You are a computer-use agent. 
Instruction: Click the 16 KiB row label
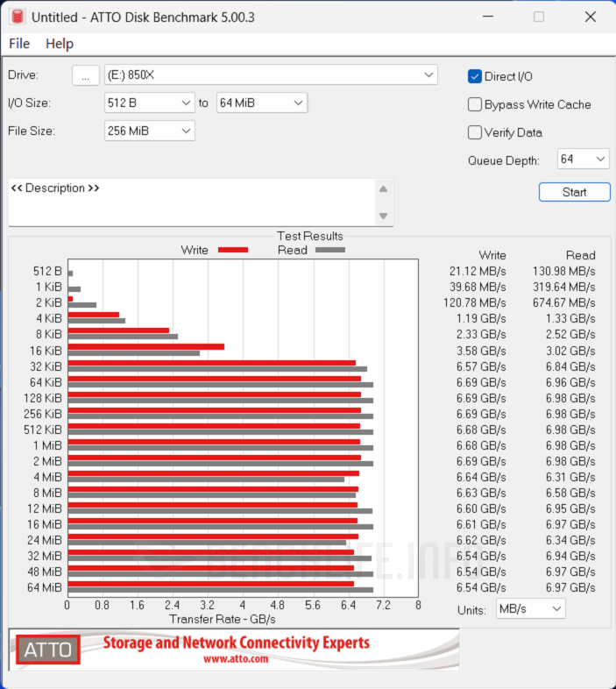point(46,351)
